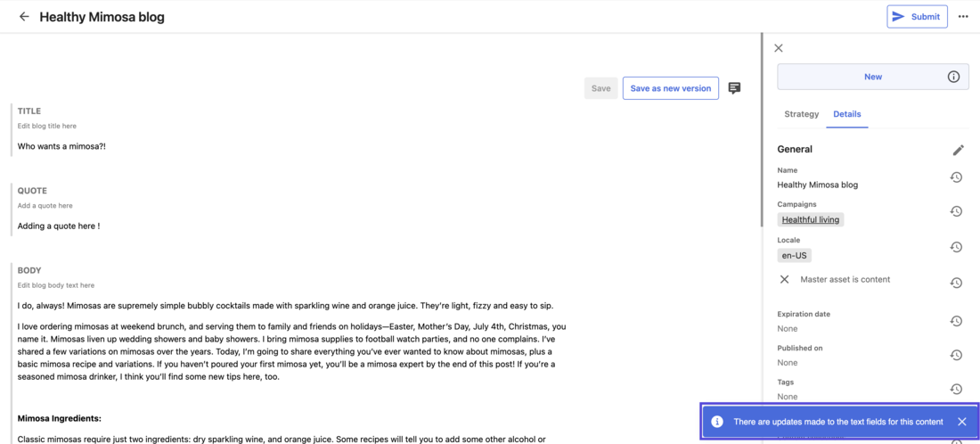View history for the Campaigns field
980x444 pixels.
pyautogui.click(x=956, y=211)
